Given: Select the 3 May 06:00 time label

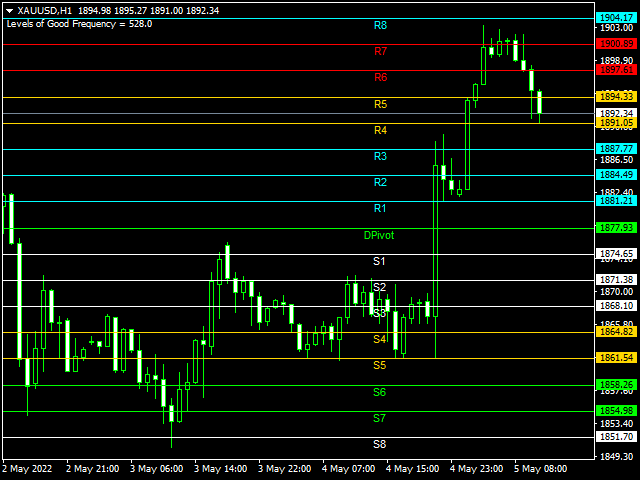Looking at the screenshot, I should (157, 469).
